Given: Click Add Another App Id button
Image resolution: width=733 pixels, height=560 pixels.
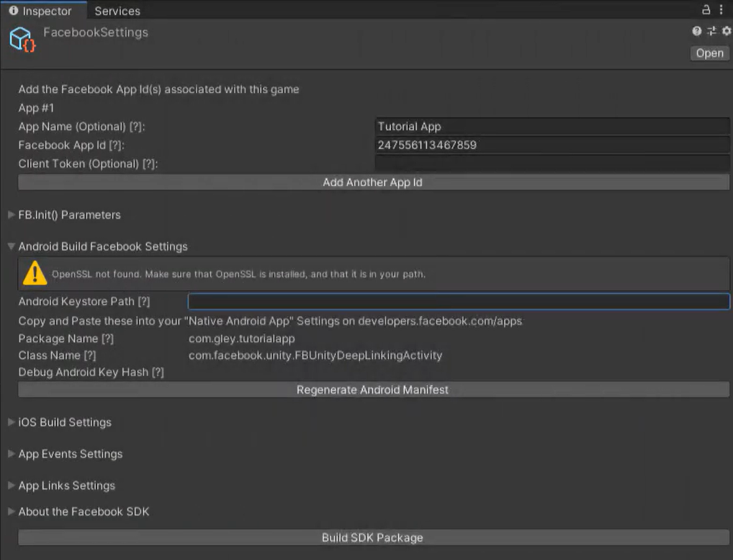Looking at the screenshot, I should pos(374,182).
